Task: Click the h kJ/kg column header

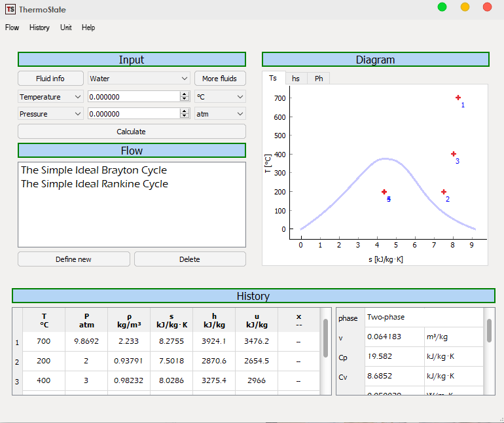Action: (214, 320)
